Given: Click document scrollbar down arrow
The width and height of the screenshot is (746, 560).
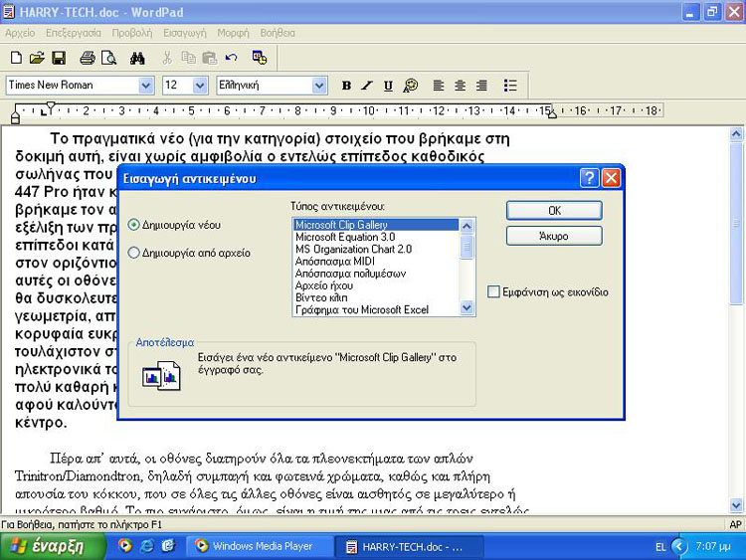Looking at the screenshot, I should pos(736,505).
